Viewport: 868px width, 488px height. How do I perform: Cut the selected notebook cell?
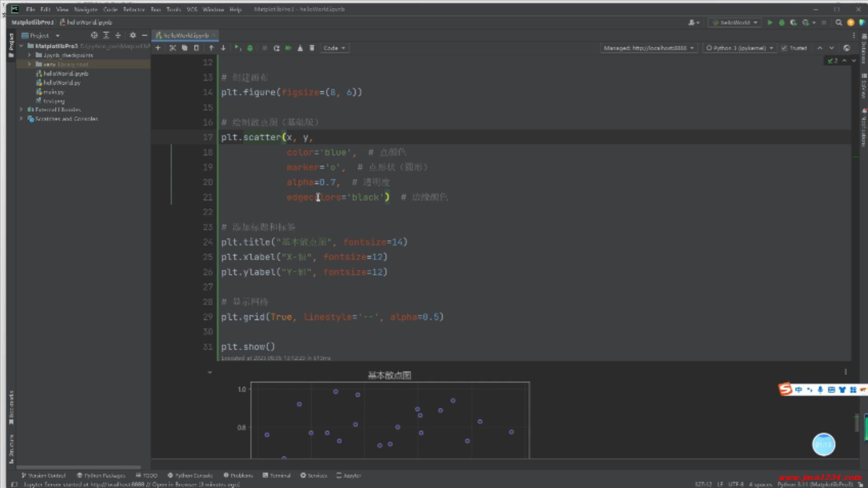coord(172,48)
